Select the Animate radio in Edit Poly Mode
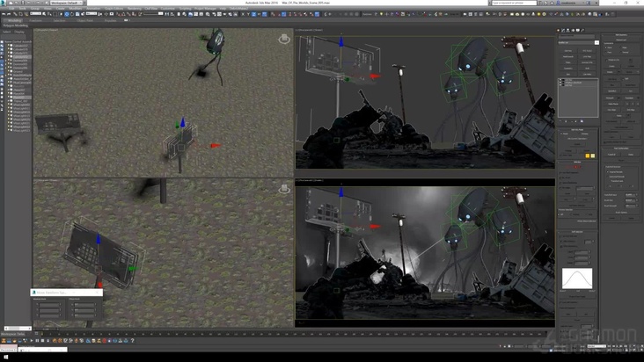This screenshot has width=644, height=362. [583, 134]
